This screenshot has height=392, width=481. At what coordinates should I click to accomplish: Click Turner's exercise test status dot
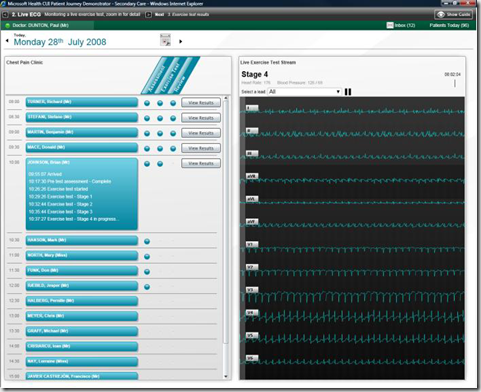(x=160, y=103)
